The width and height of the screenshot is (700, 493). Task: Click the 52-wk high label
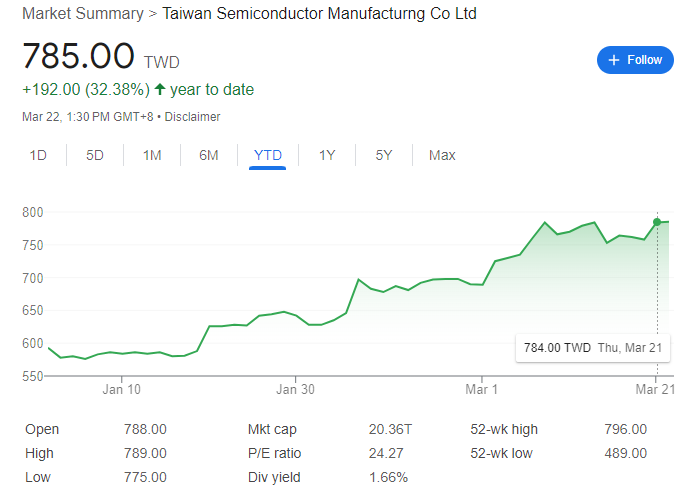[x=504, y=430]
